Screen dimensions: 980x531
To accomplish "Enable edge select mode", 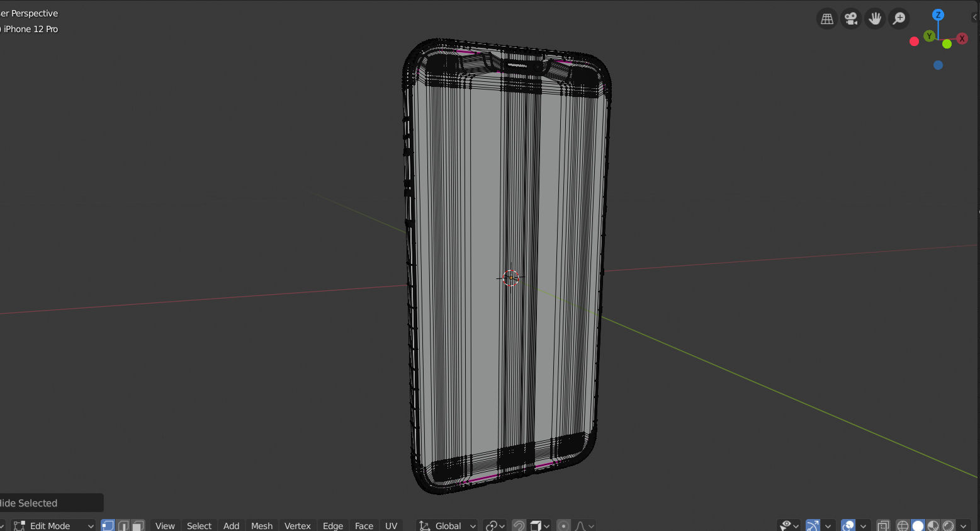I will point(123,525).
